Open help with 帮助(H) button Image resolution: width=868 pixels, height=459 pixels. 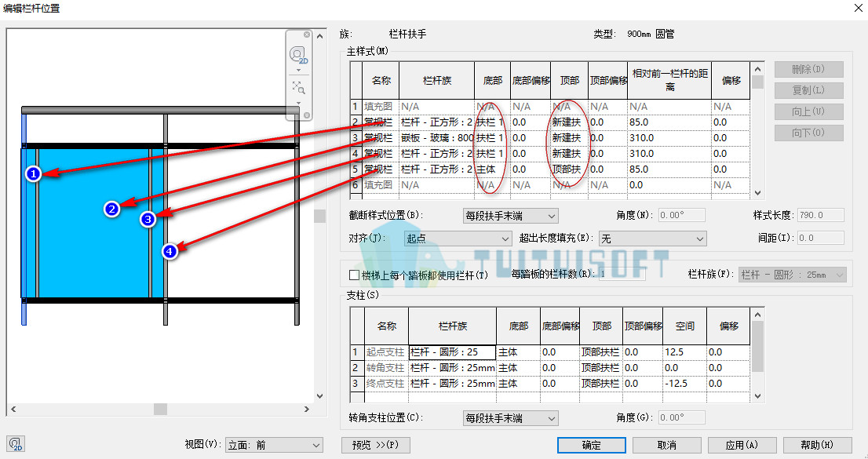(818, 445)
